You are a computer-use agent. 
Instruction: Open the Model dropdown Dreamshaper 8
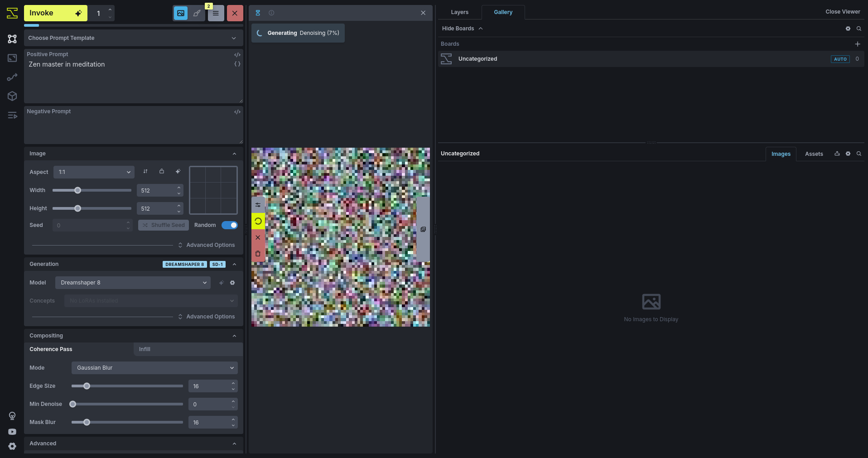[x=133, y=283]
